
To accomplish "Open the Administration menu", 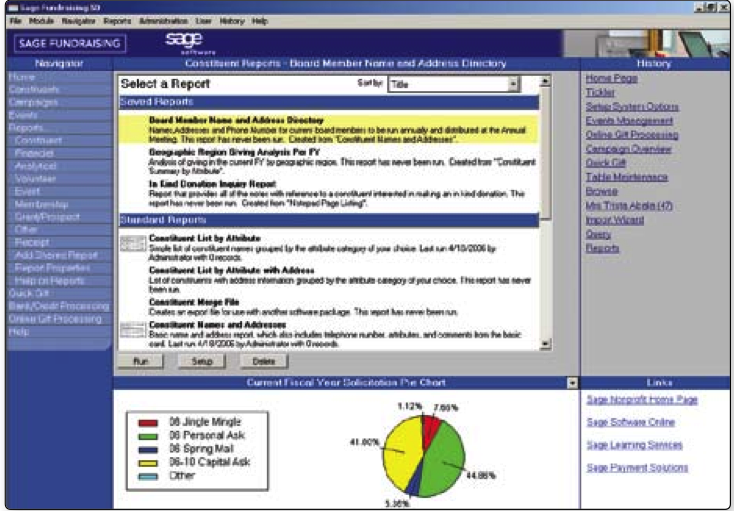I will [x=163, y=21].
